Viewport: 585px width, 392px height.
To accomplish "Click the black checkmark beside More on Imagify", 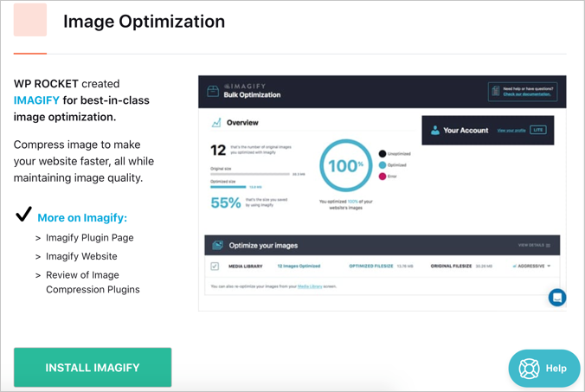I will point(24,215).
